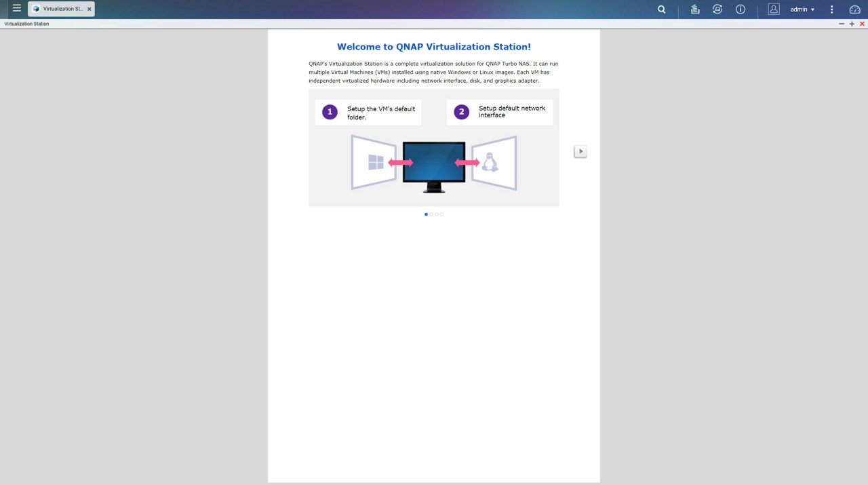Click step 1 Setup the VM's default folder
The width and height of the screenshot is (868, 485).
click(368, 113)
